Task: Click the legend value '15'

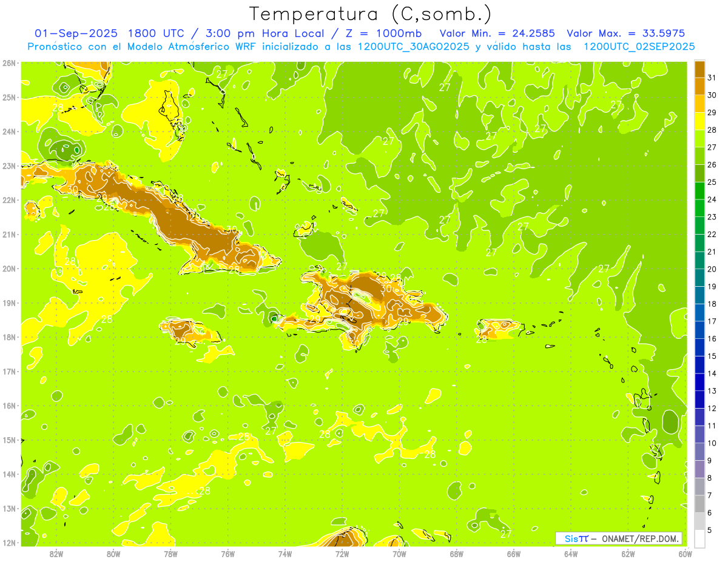Action: 712,356
